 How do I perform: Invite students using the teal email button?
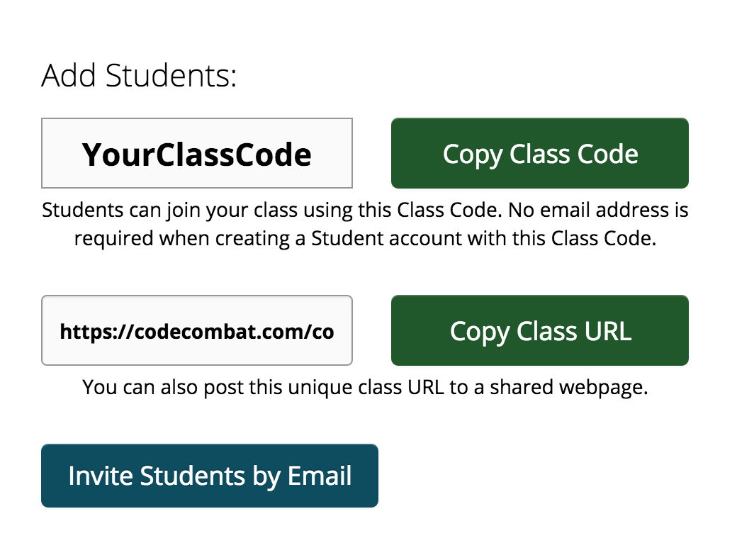[210, 476]
